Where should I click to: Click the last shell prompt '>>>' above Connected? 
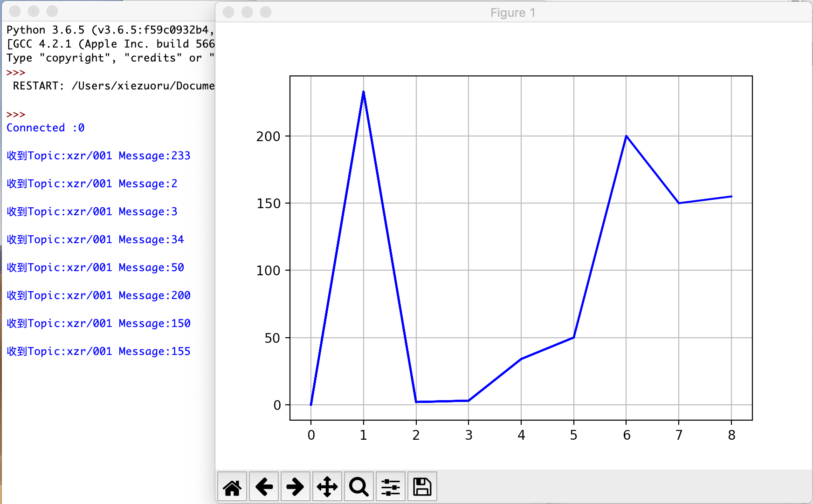point(16,114)
